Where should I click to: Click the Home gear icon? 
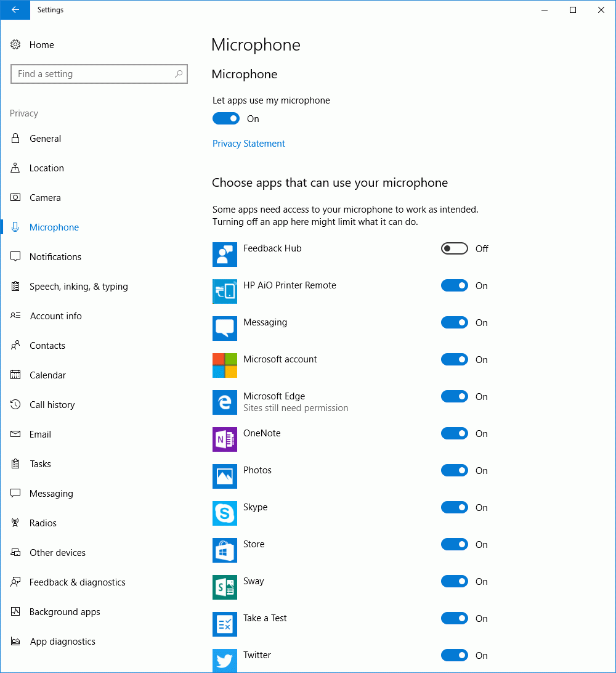(x=15, y=44)
